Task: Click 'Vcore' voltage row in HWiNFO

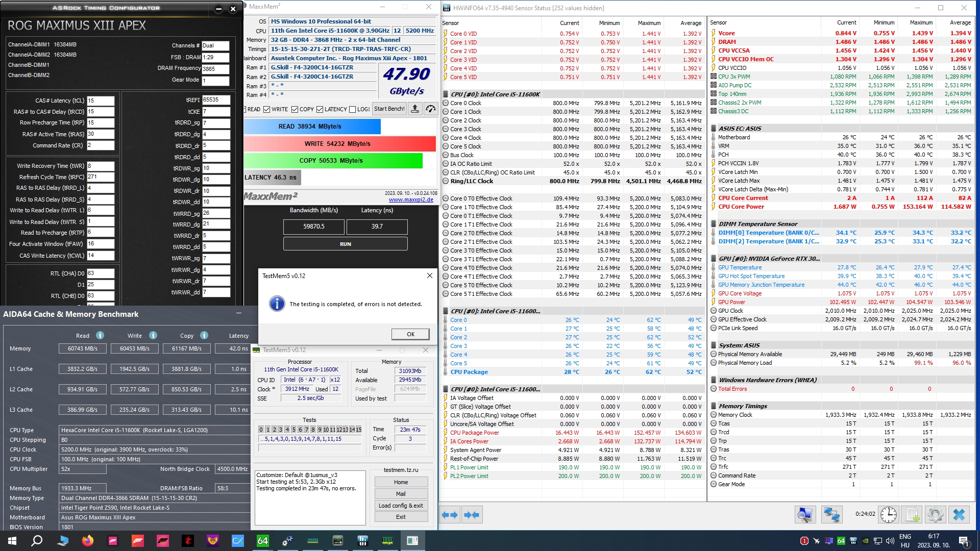Action: click(841, 33)
